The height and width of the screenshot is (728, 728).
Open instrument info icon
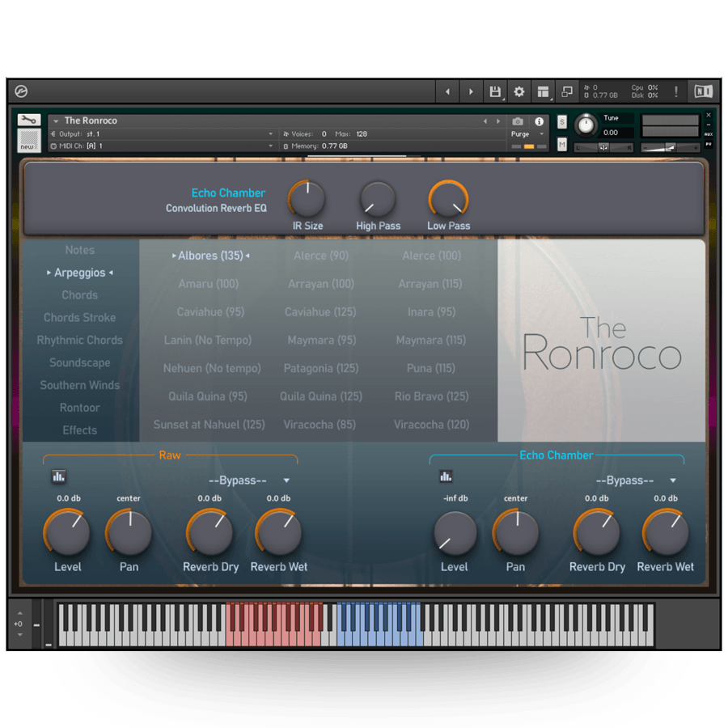[x=540, y=121]
